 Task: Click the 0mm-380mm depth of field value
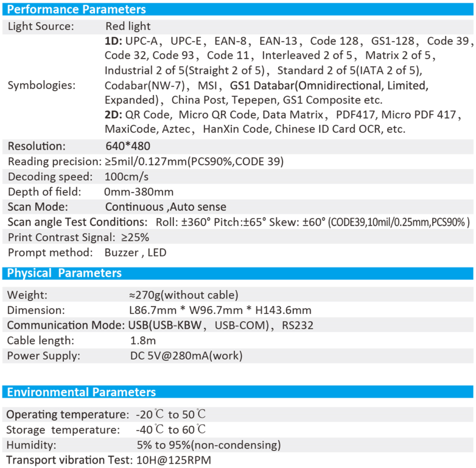(139, 192)
